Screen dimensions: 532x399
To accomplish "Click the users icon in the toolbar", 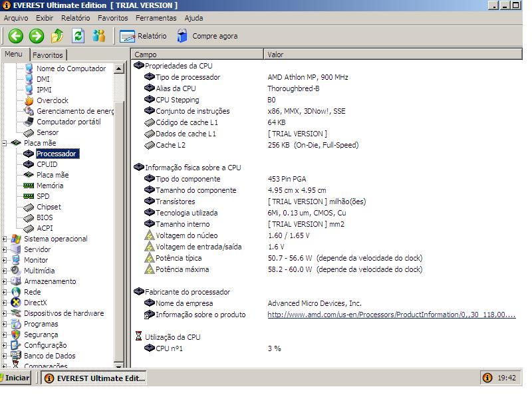I will click(x=98, y=36).
